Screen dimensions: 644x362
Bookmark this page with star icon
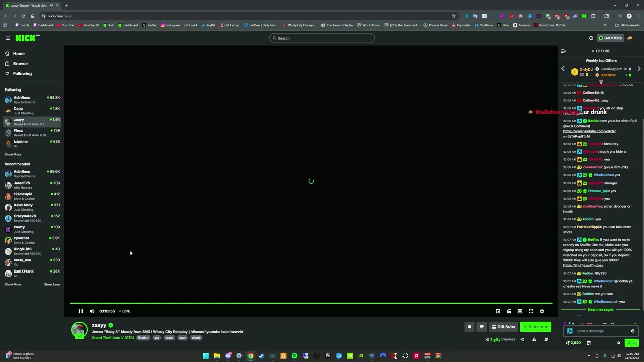click(x=454, y=16)
